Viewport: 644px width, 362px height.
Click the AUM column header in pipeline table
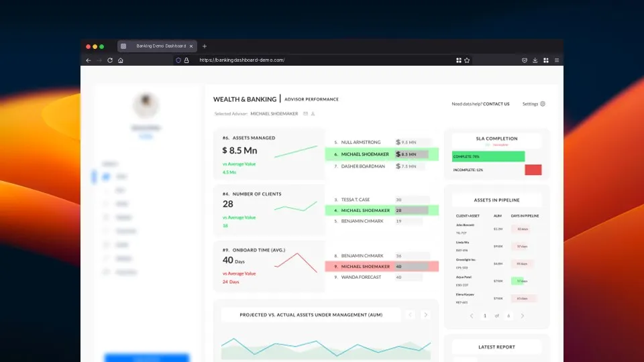(497, 216)
